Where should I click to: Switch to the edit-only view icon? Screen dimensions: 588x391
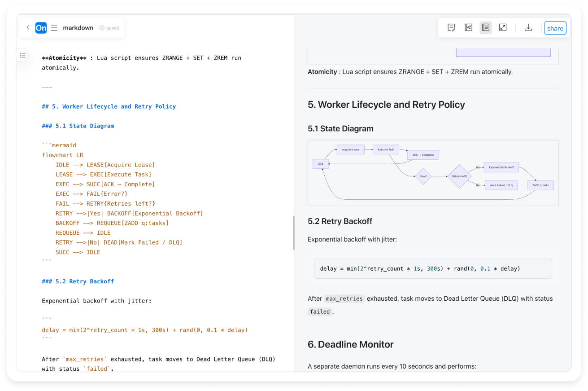tap(452, 28)
